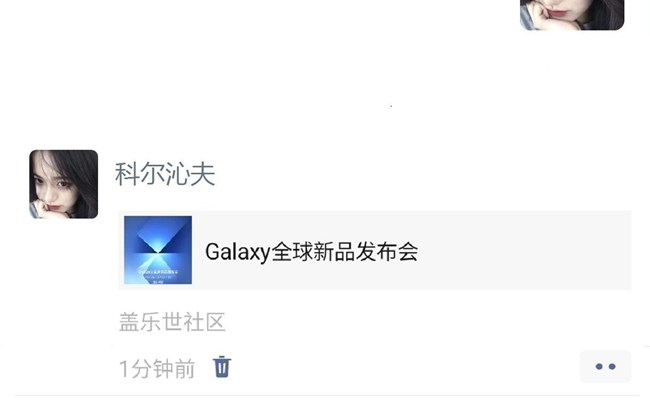Screen dimensions: 650x402
Task: Open the blue Galaxy event thumbnail
Action: [x=158, y=250]
